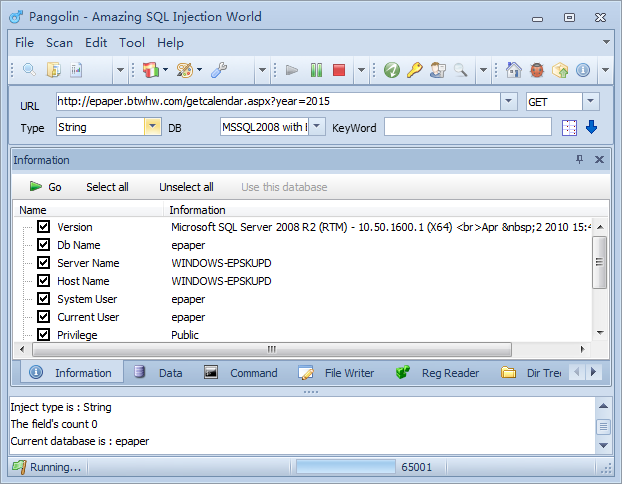The height and width of the screenshot is (484, 622).
Task: Switch to the Command tab
Action: click(241, 373)
